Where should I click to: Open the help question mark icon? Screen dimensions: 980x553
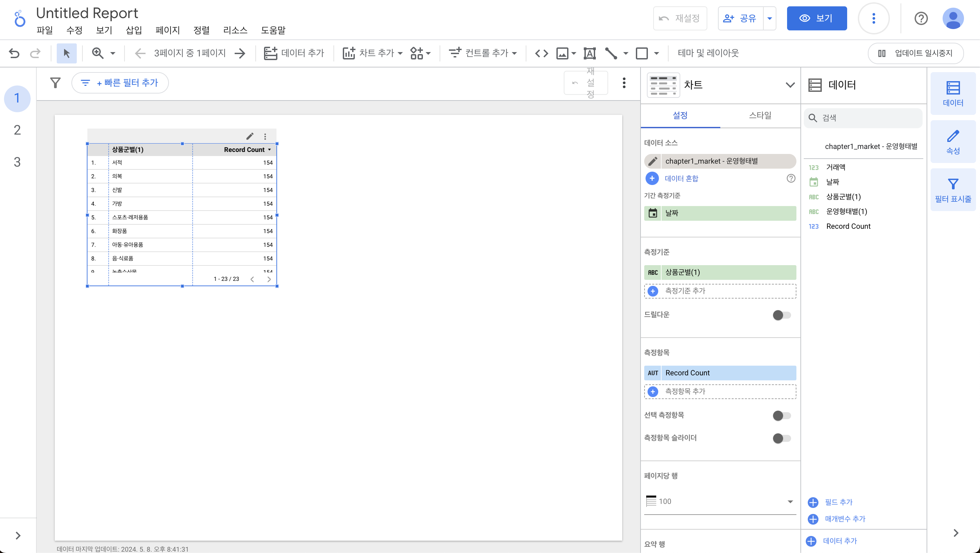tap(921, 18)
